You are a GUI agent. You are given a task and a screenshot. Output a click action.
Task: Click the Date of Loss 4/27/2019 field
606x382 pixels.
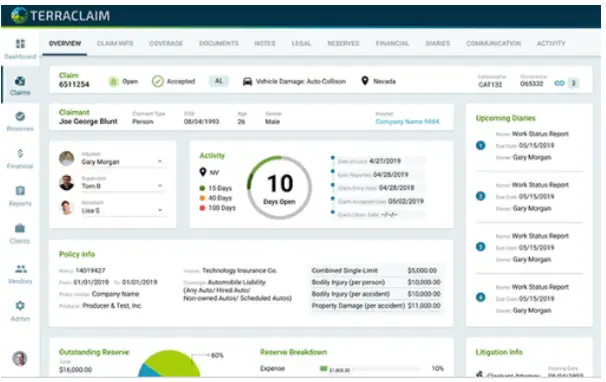381,161
